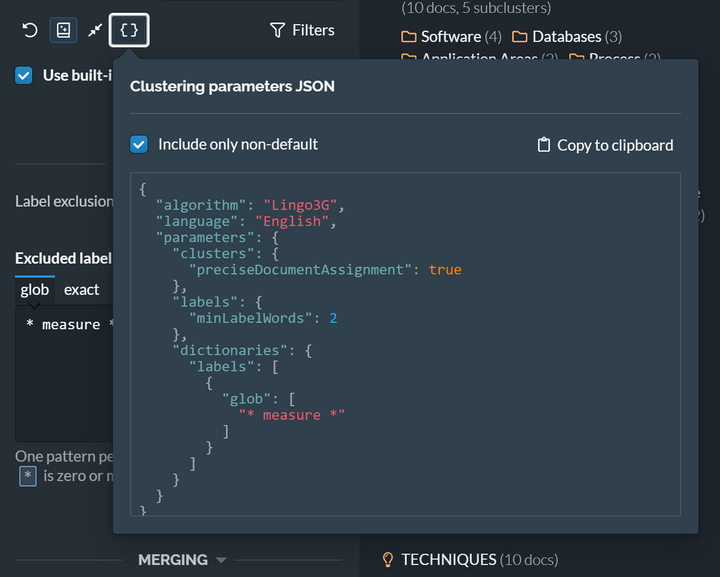Click the "English" language value

point(292,221)
